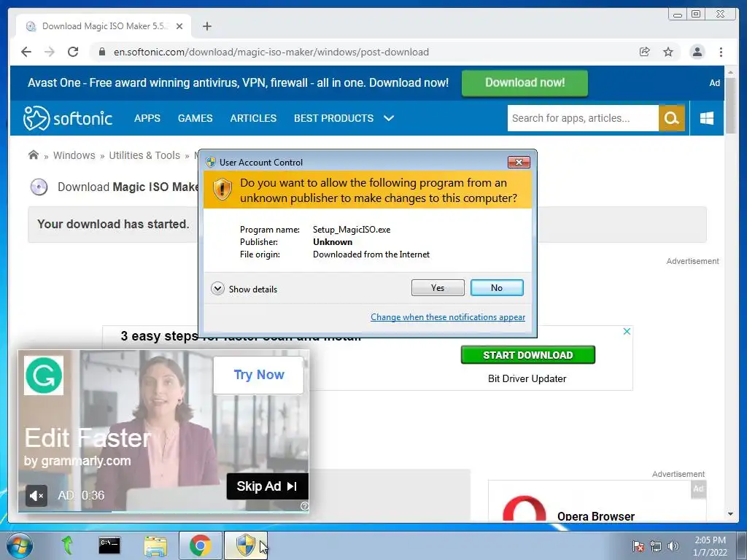This screenshot has height=560, width=747.
Task: Open the APPS menu
Action: 147,118
